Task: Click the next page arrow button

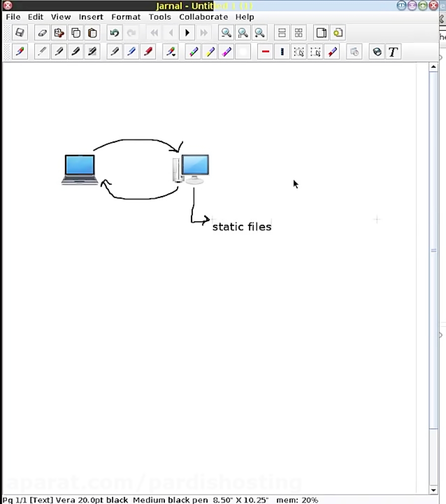Action: pos(187,32)
